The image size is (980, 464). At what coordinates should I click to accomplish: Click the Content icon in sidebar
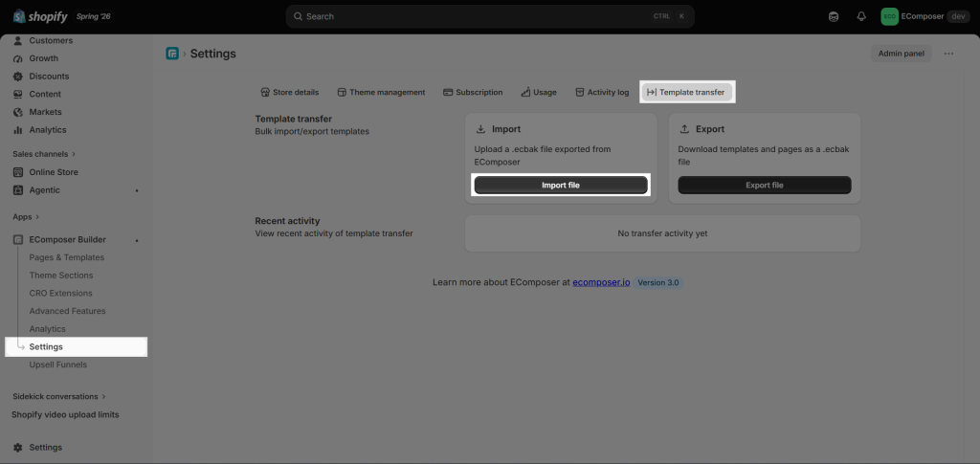tap(17, 95)
